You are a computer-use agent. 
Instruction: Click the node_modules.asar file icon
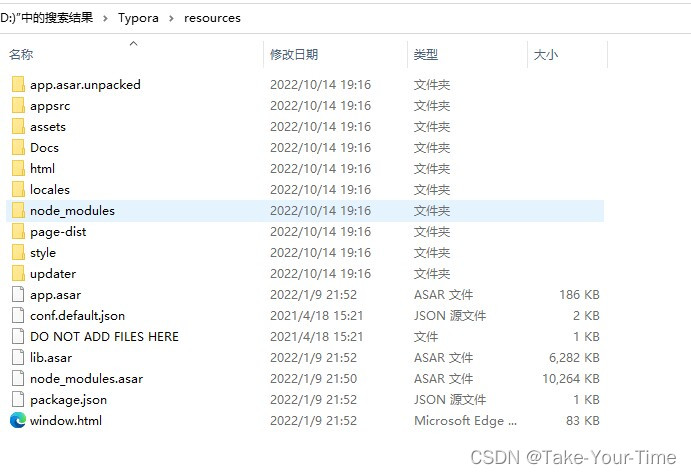point(18,378)
